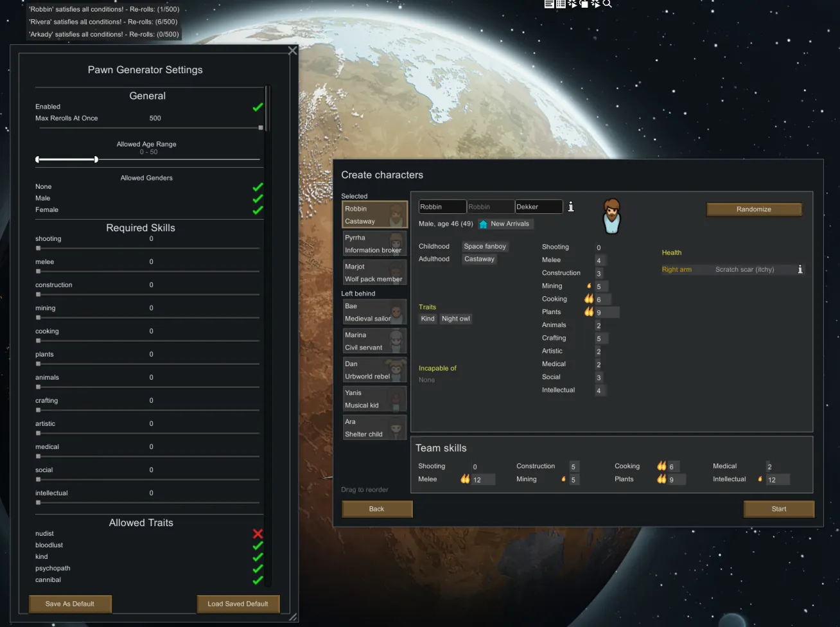Screen dimensions: 840x627
Task: Click the Max Rerolls At Once slider
Action: 149,128
